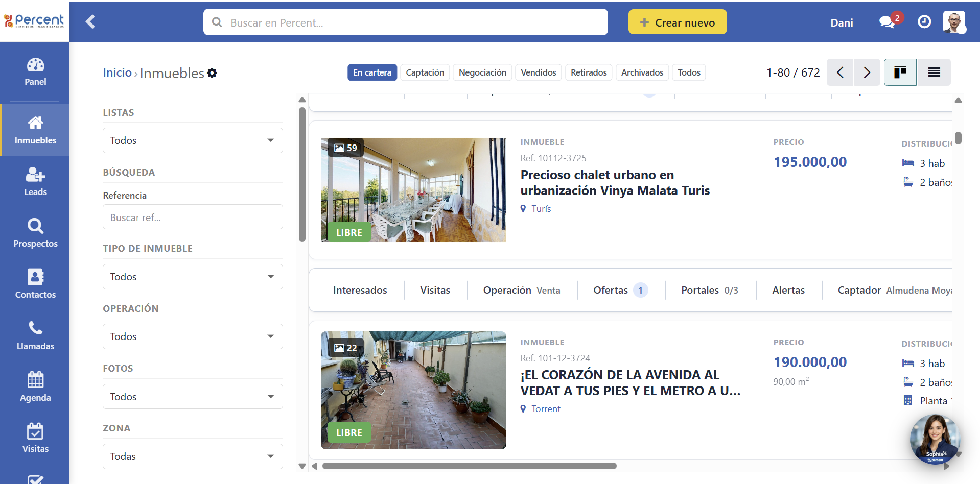The height and width of the screenshot is (484, 980).
Task: Open Contactos from the sidebar
Action: click(35, 284)
